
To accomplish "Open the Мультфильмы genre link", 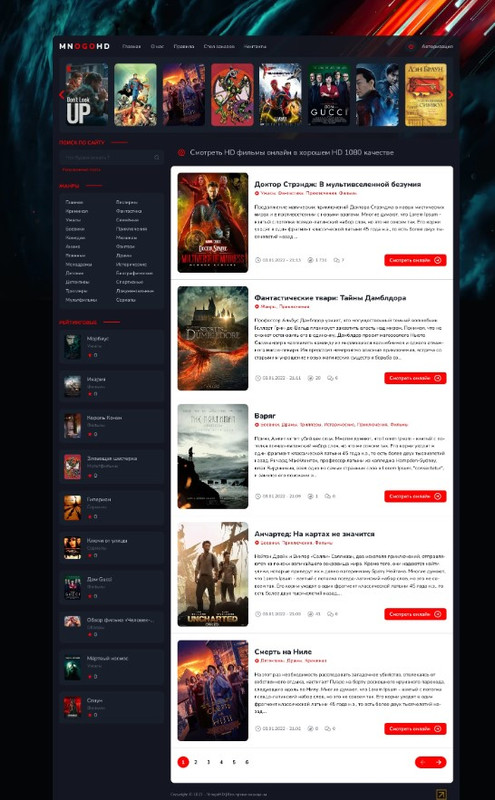I will pyautogui.click(x=81, y=300).
